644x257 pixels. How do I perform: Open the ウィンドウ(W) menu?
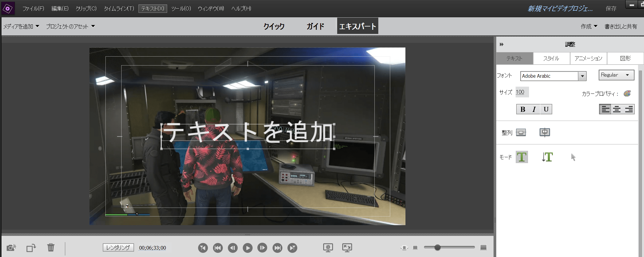point(211,9)
